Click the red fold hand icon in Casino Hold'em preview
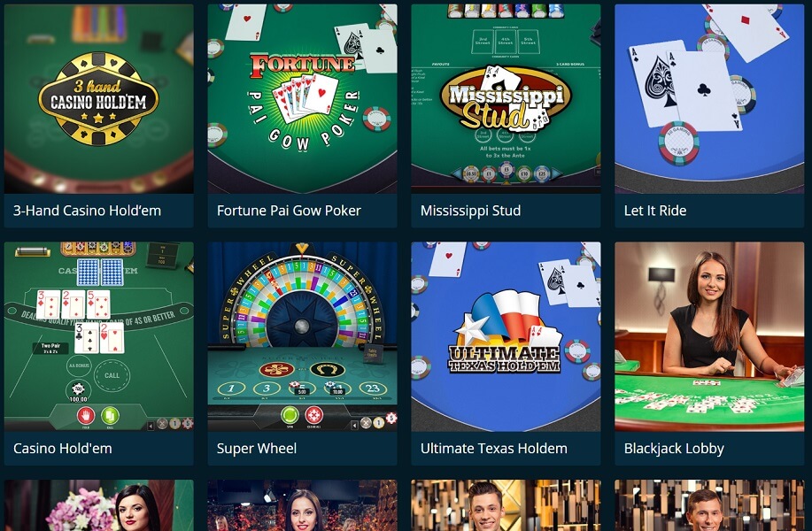812x531 pixels. [x=86, y=415]
